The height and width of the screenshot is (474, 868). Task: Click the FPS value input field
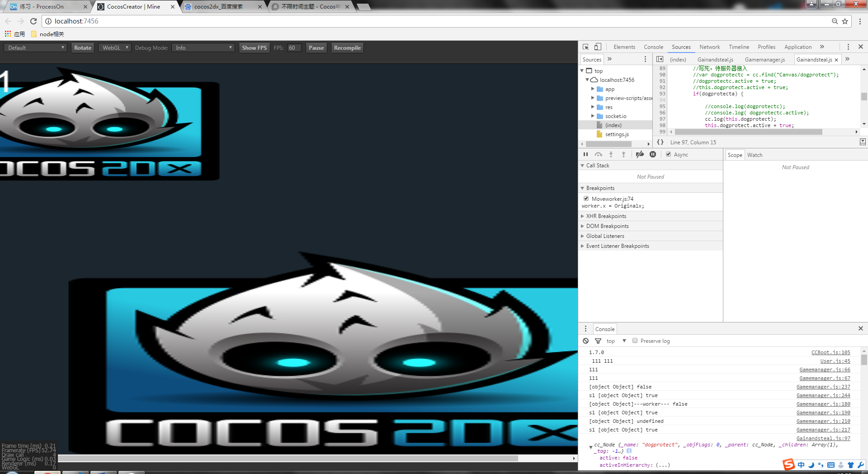(x=294, y=47)
